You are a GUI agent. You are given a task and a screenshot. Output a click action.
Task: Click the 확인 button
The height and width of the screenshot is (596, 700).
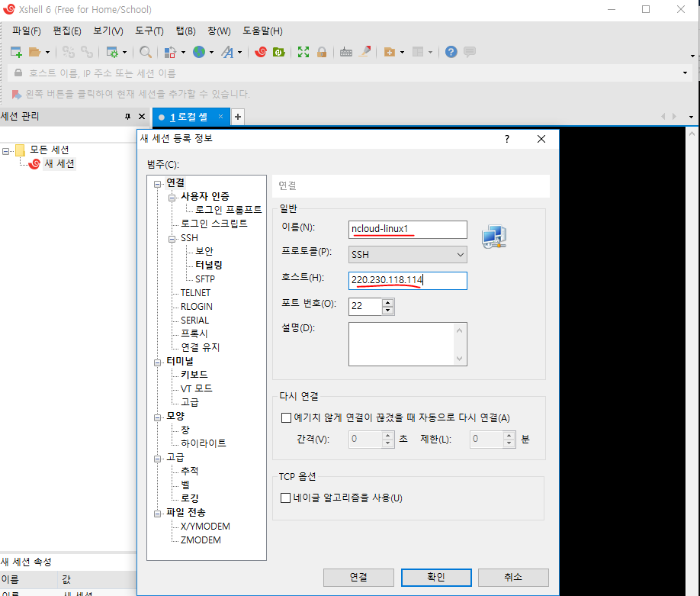[436, 577]
